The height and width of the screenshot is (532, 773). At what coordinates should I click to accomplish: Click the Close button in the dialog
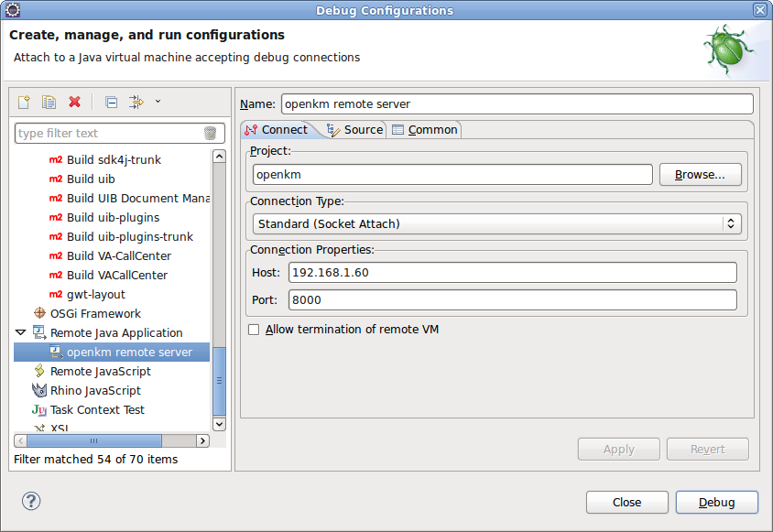(626, 502)
